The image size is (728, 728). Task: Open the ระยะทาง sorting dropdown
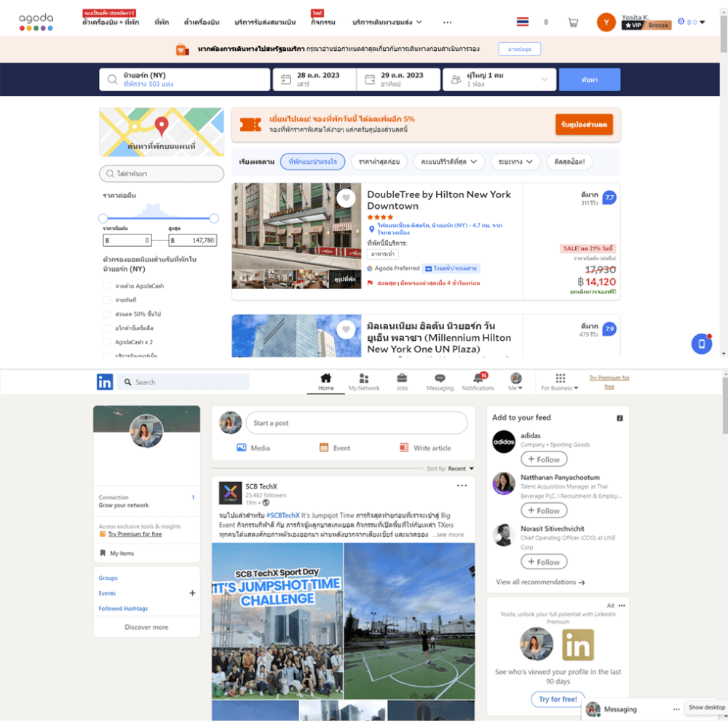[x=515, y=162]
